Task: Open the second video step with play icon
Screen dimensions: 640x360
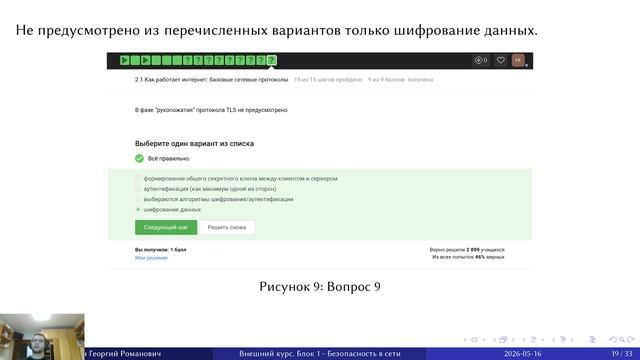Action: (146, 60)
